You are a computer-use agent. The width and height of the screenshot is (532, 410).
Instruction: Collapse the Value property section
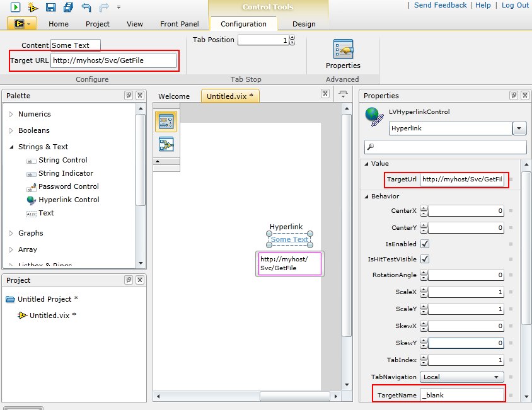point(366,164)
